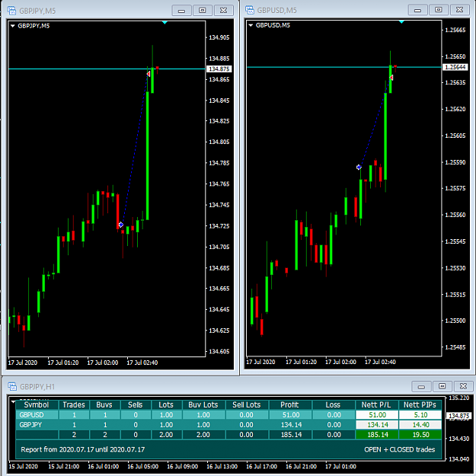Click the GBPJPY,M5 window title text

coord(37,11)
